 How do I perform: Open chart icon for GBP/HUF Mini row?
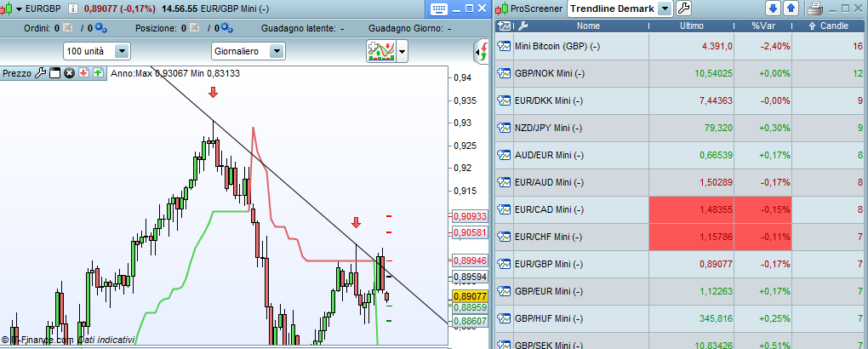click(505, 318)
